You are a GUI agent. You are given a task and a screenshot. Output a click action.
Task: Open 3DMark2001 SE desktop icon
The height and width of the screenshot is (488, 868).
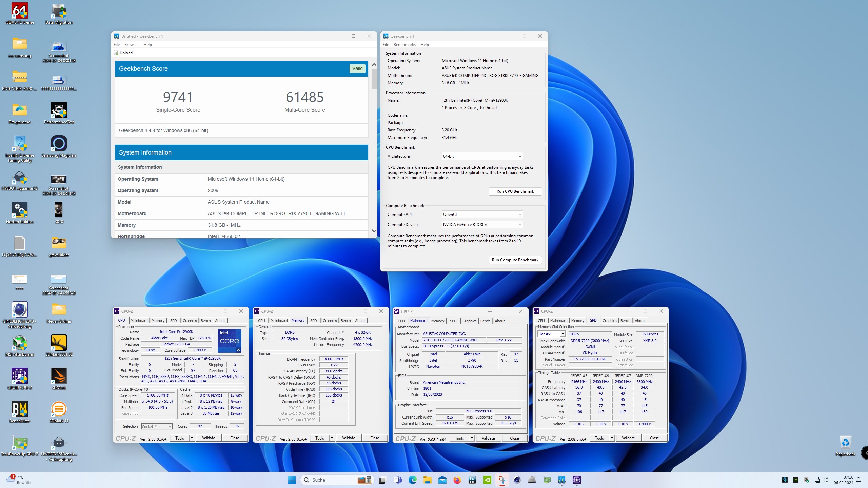coord(59,346)
